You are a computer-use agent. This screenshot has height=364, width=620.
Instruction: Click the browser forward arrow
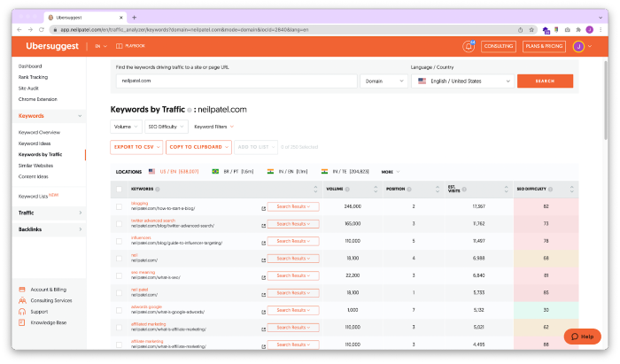pos(30,29)
